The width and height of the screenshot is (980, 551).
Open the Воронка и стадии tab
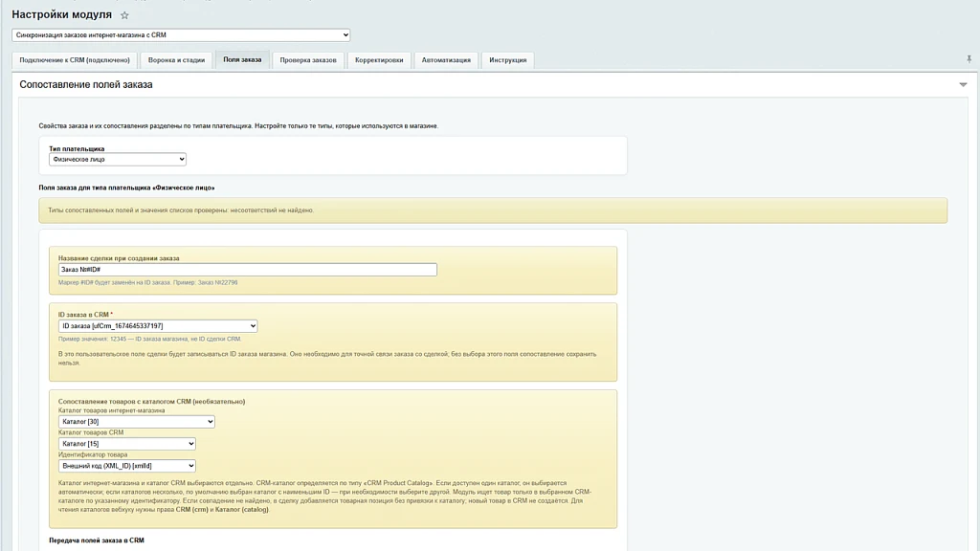176,60
